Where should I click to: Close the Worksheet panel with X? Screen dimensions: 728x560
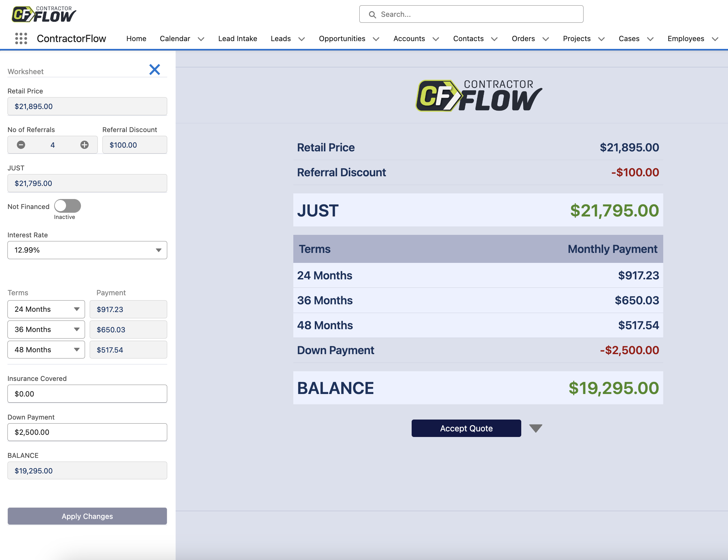(x=154, y=69)
